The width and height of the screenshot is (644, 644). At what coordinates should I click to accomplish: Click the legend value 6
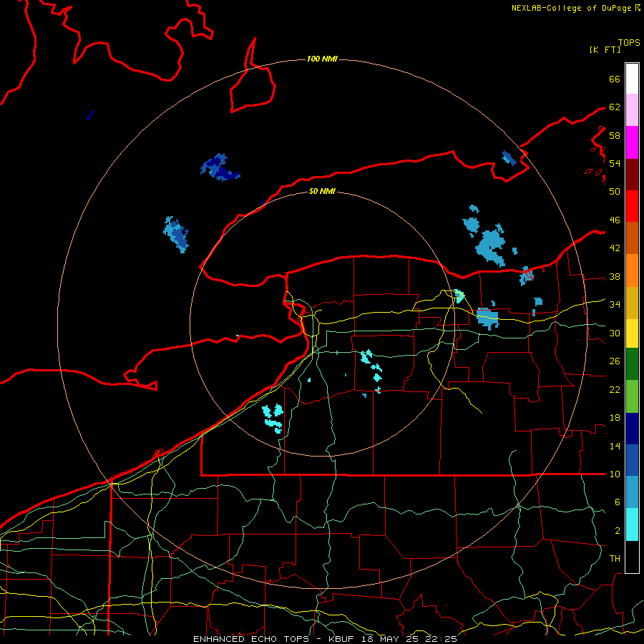[x=617, y=502]
